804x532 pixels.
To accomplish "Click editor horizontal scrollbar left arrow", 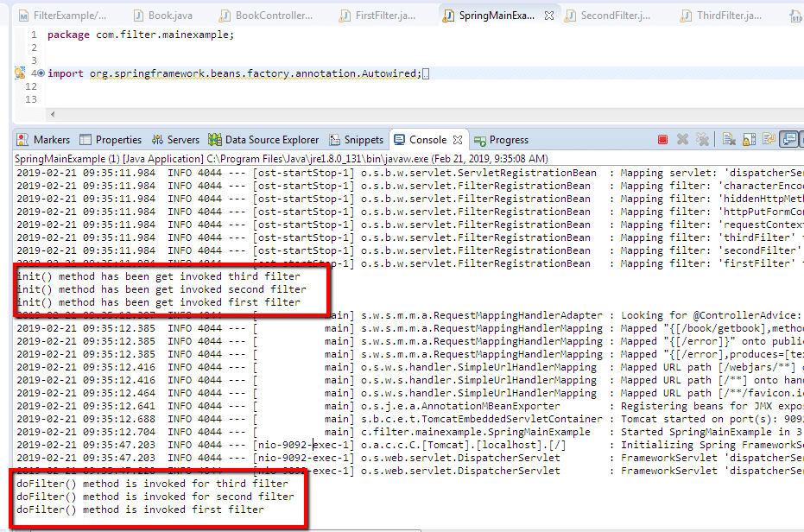I will coord(52,115).
